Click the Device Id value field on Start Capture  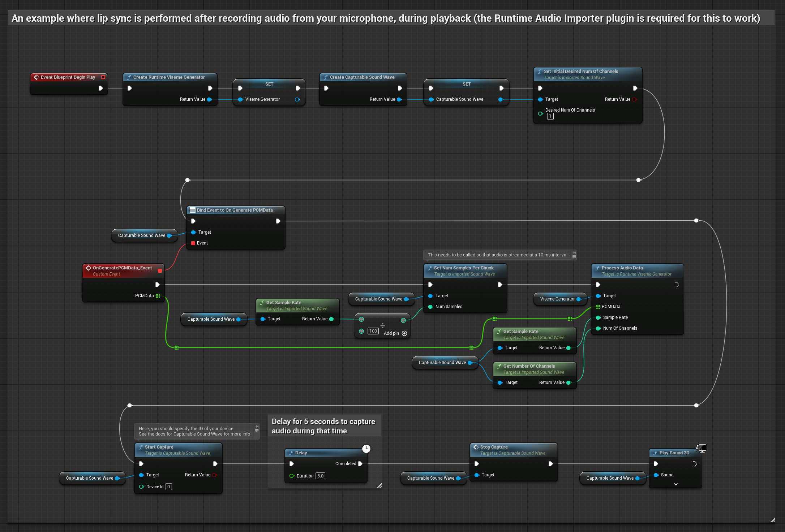pos(168,487)
